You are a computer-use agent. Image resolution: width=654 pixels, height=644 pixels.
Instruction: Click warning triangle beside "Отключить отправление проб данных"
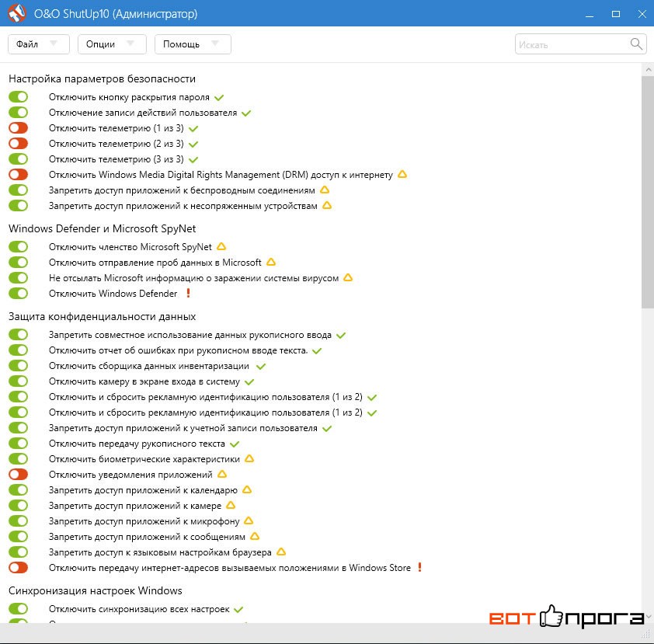pos(271,262)
